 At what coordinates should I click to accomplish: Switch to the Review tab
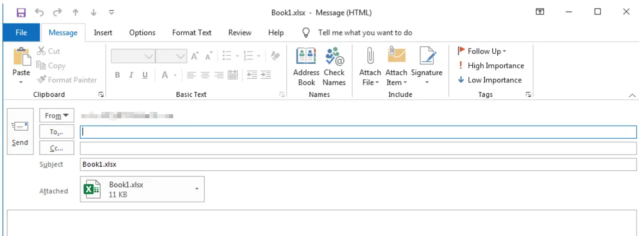[240, 32]
